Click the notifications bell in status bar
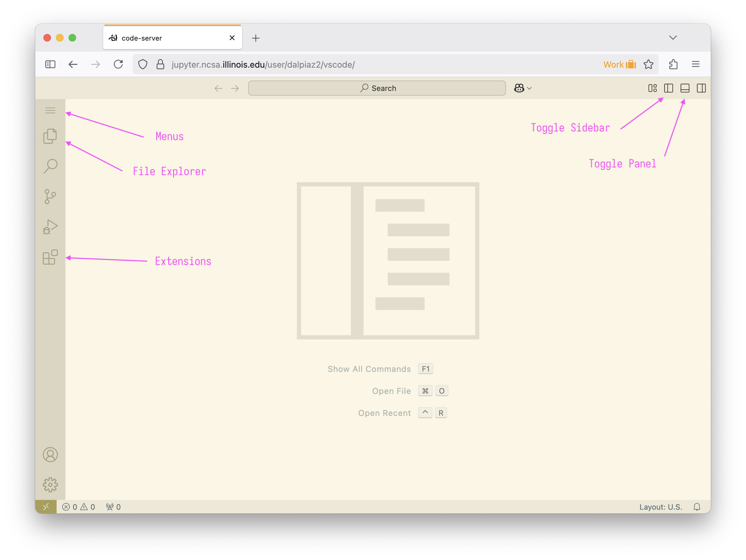This screenshot has width=746, height=560. point(697,507)
